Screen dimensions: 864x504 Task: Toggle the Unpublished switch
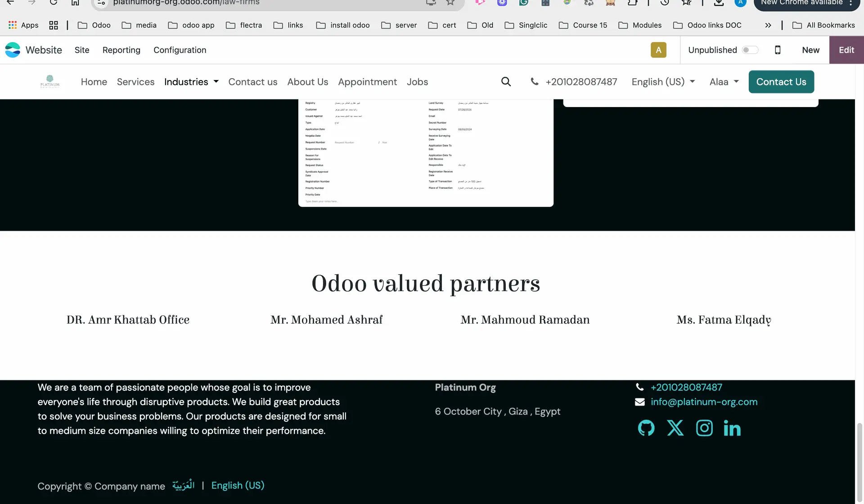click(x=750, y=50)
